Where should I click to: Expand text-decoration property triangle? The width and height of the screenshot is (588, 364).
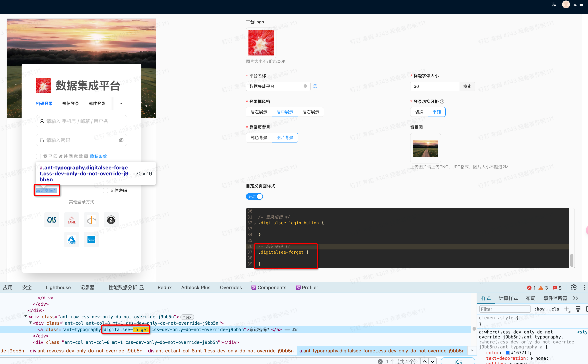point(532,358)
